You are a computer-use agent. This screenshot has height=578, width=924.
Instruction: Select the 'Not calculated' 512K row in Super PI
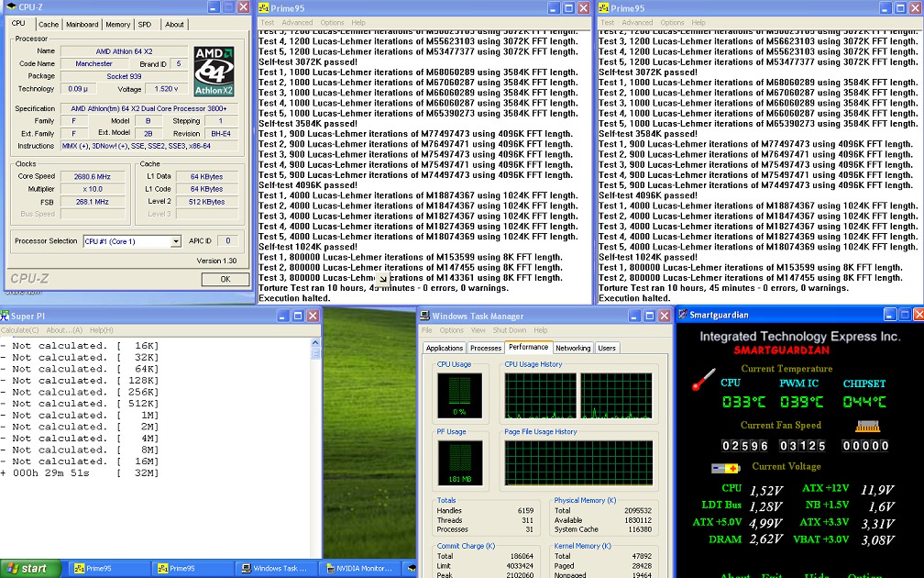click(x=80, y=404)
